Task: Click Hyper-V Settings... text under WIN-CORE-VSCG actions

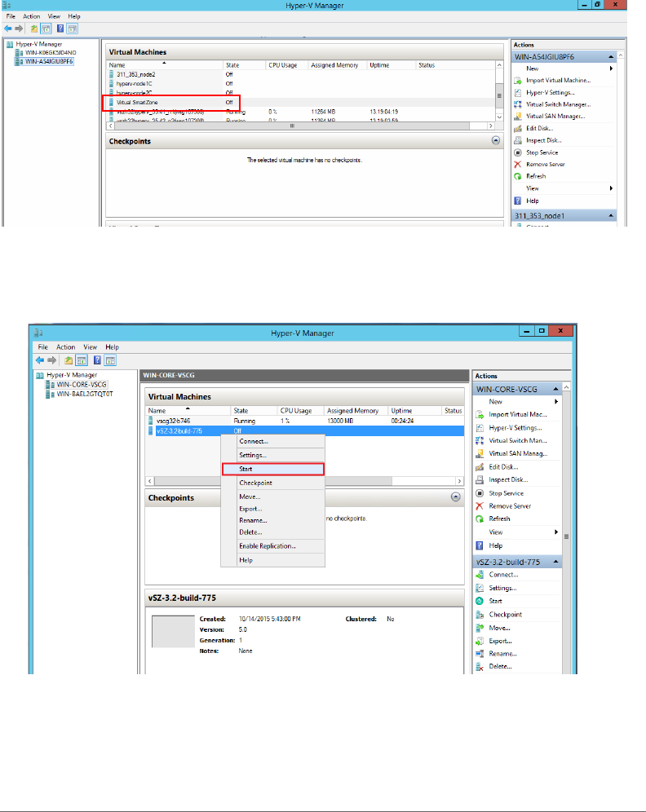Action: coord(515,428)
